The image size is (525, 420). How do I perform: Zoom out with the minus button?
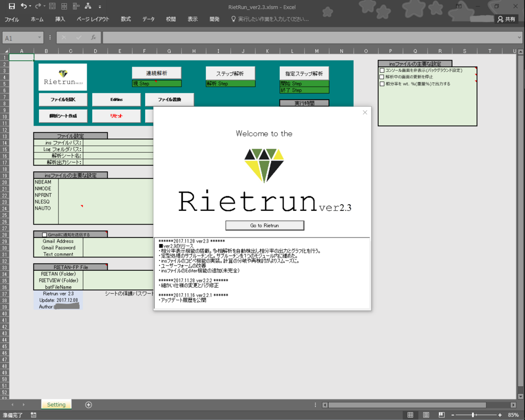point(453,415)
